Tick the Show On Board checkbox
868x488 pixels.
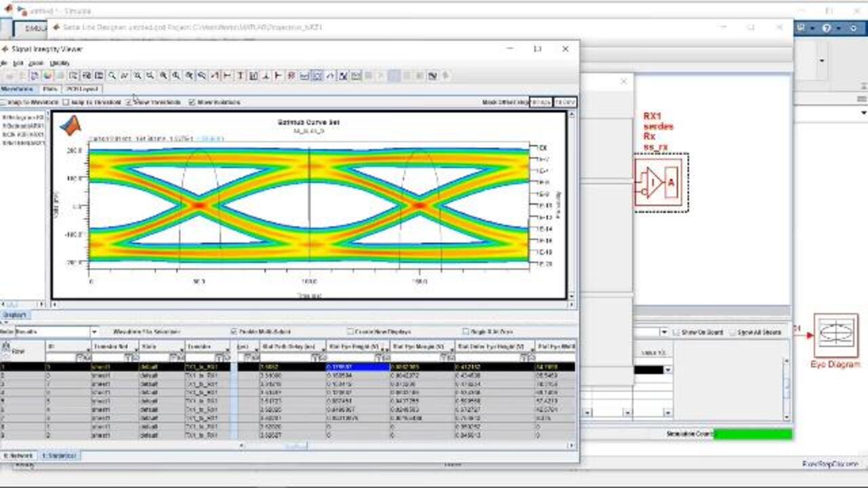pos(675,333)
